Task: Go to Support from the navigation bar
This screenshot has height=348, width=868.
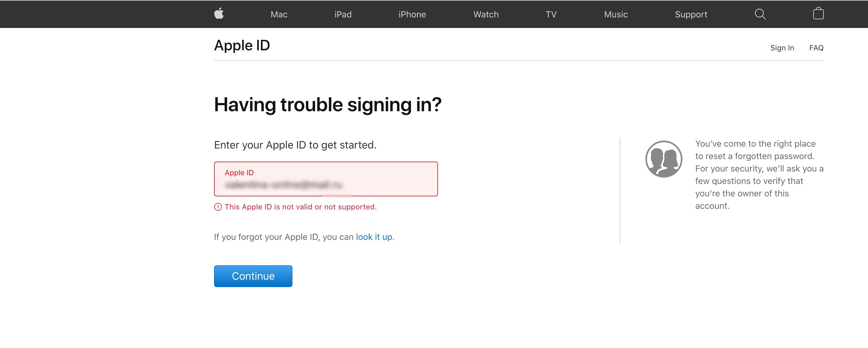Action: coord(691,14)
